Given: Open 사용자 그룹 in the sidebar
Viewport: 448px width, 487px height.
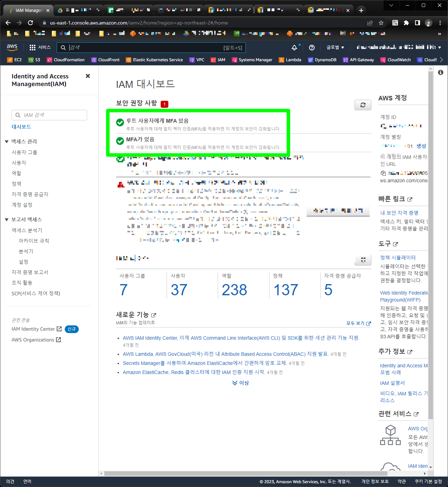Looking at the screenshot, I should click(x=24, y=152).
